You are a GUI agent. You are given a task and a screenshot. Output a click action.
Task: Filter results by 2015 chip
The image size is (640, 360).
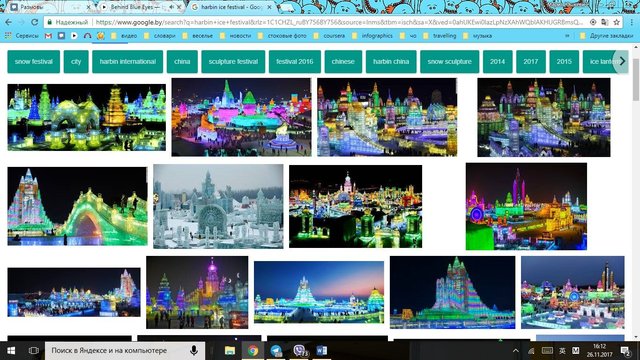pos(564,62)
